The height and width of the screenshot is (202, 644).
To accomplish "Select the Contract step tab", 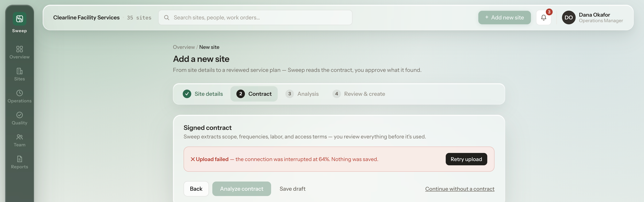I will click(254, 94).
